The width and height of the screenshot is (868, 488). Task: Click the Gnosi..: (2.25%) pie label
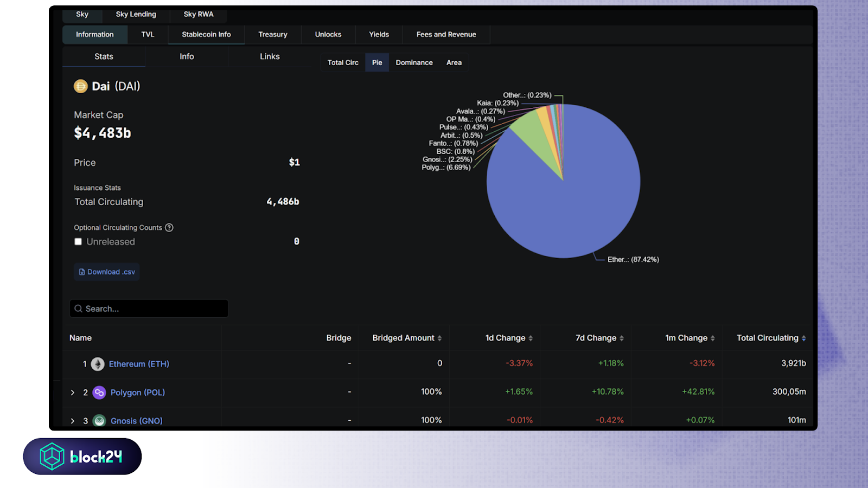[x=448, y=159]
